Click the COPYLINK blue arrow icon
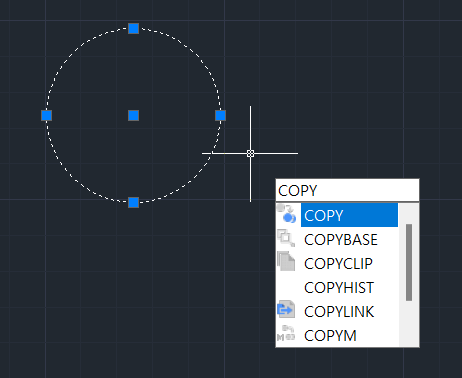This screenshot has height=378, width=462. click(286, 309)
